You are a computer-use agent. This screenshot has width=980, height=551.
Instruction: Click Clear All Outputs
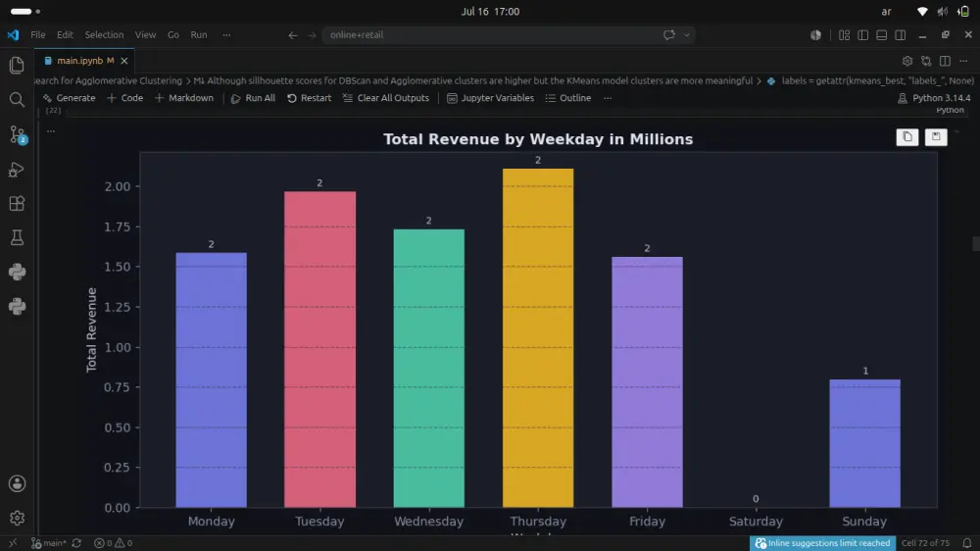pos(385,98)
